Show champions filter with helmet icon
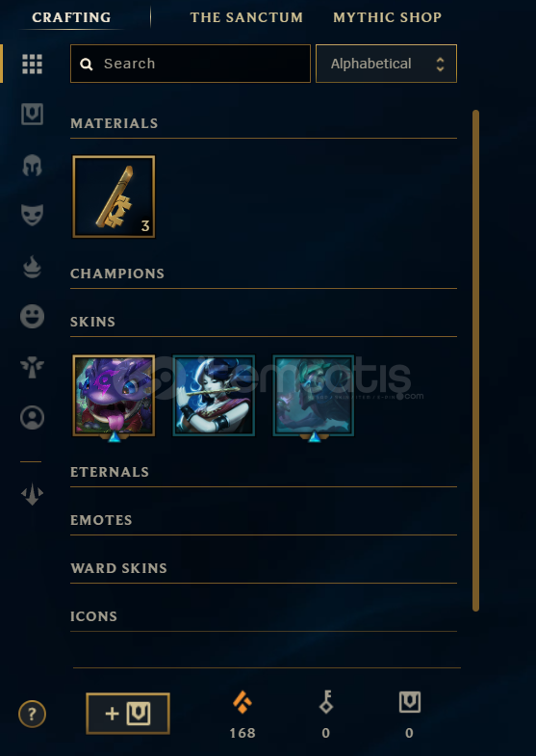Screen dimensions: 536x756 tap(33, 166)
